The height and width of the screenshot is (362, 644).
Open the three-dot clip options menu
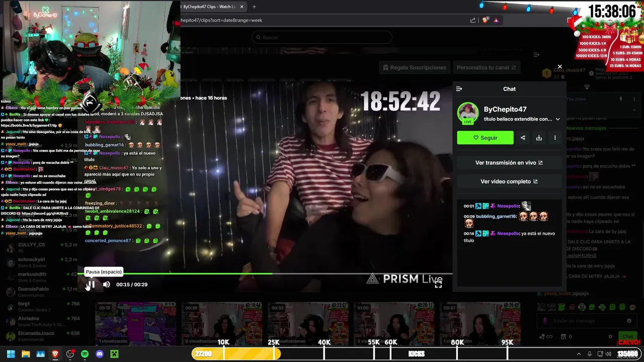555,138
